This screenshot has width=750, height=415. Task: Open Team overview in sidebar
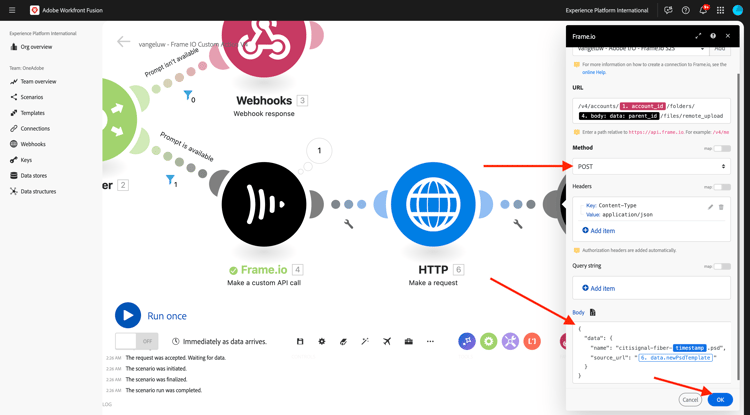[38, 81]
